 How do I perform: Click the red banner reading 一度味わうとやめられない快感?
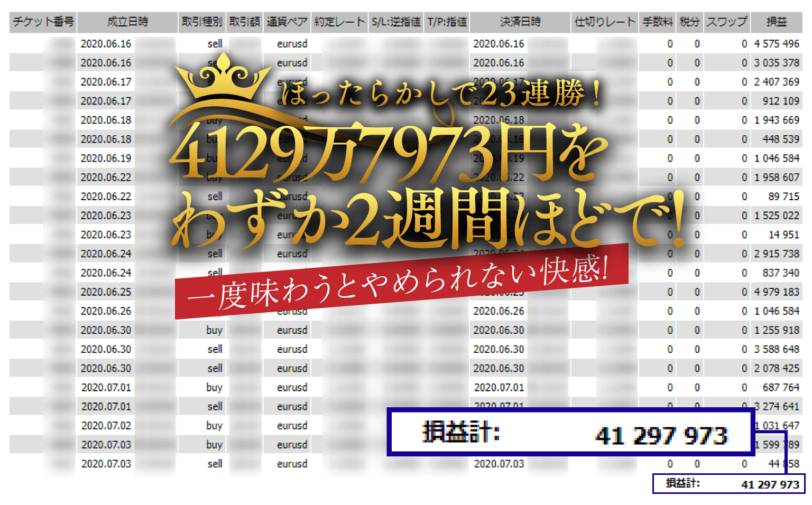tap(402, 283)
